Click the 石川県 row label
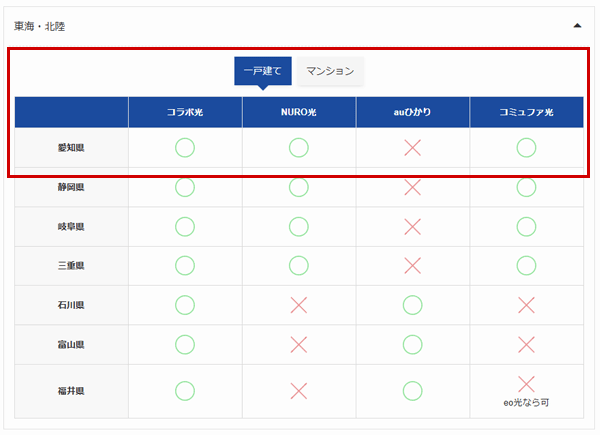 click(x=71, y=305)
